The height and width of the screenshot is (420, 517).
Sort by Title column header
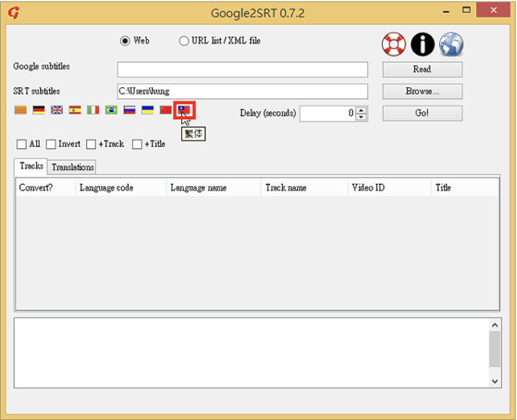pos(465,188)
